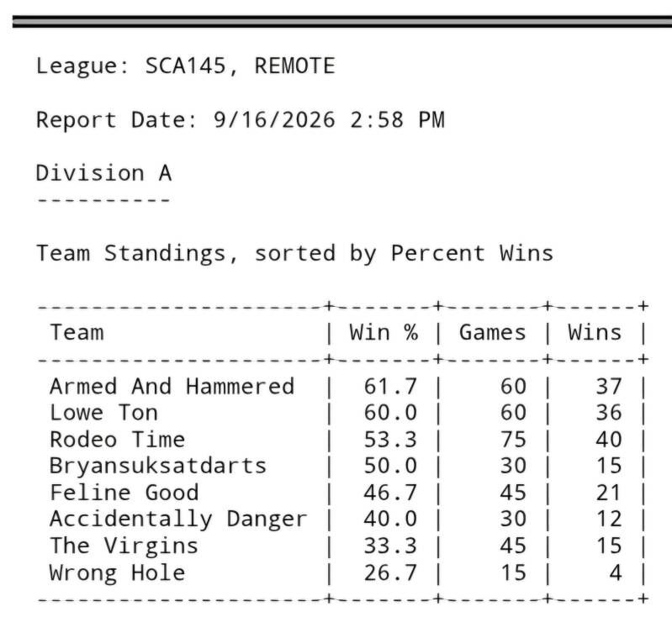Click the Armed And Hammered team name
The width and height of the screenshot is (672, 633).
point(172,387)
